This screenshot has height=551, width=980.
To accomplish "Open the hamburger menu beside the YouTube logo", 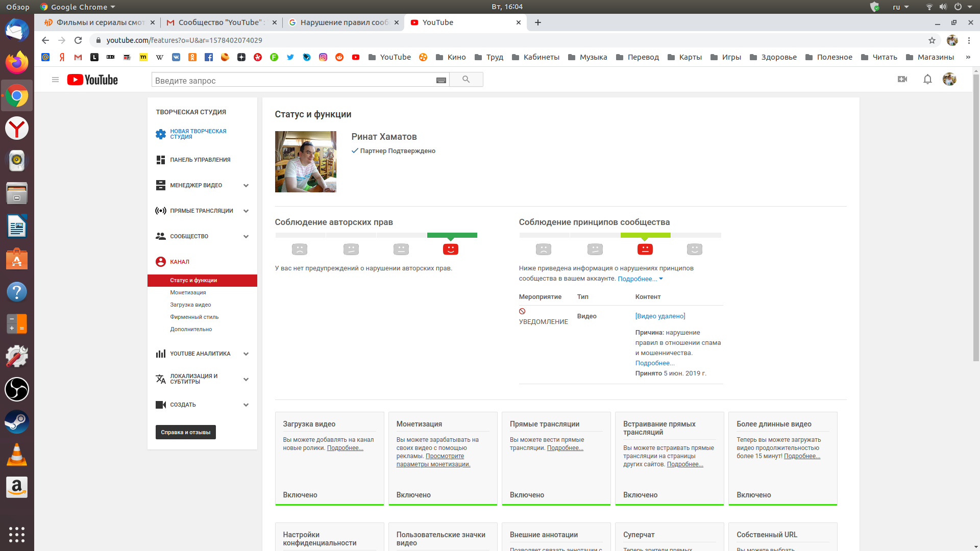I will point(55,80).
